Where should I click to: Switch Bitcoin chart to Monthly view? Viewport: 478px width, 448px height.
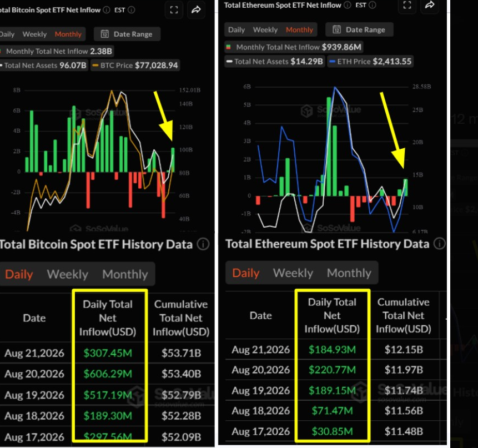point(68,34)
